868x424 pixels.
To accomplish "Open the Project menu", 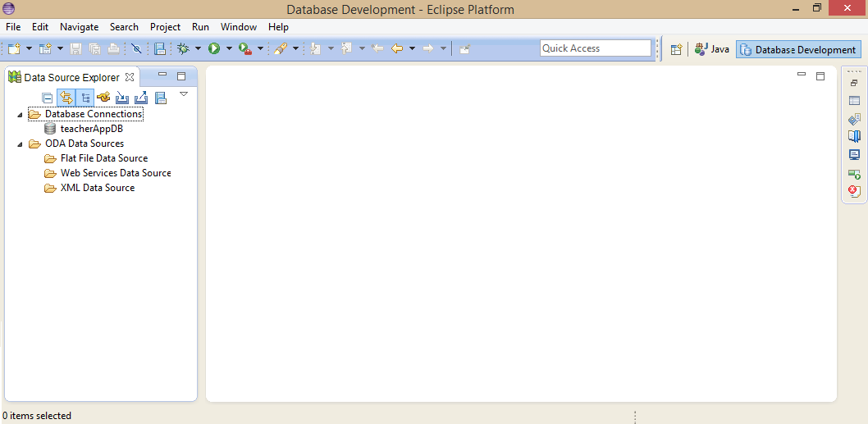I will (166, 26).
